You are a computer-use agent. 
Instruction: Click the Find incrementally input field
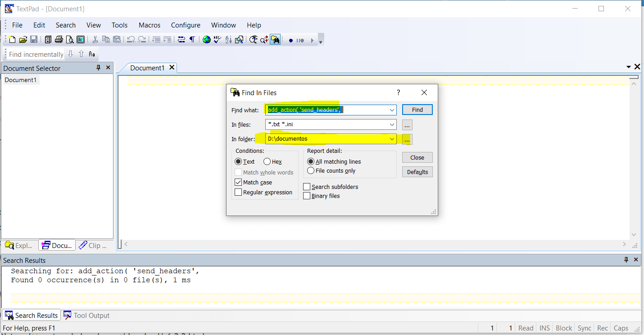36,54
